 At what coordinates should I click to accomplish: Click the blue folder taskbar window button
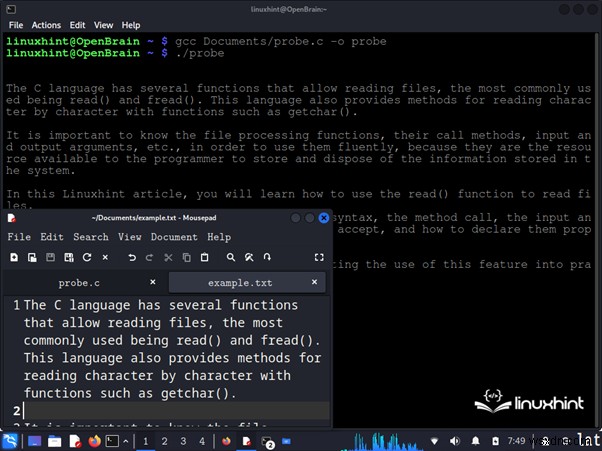(286, 441)
